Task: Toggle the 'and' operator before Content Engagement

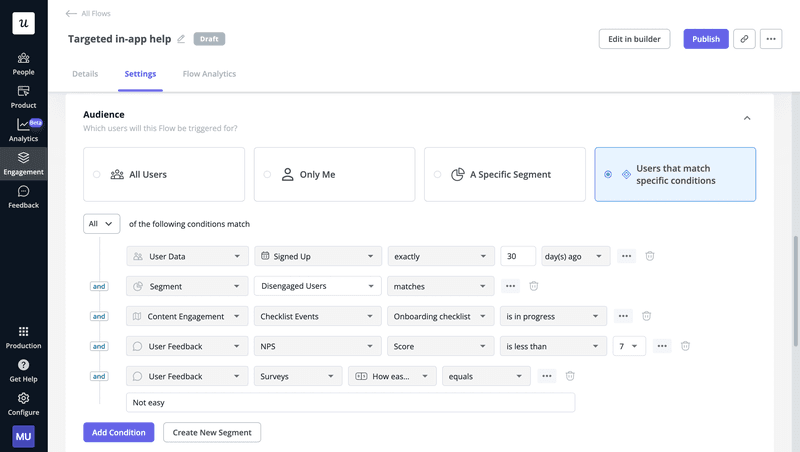Action: coord(99,316)
